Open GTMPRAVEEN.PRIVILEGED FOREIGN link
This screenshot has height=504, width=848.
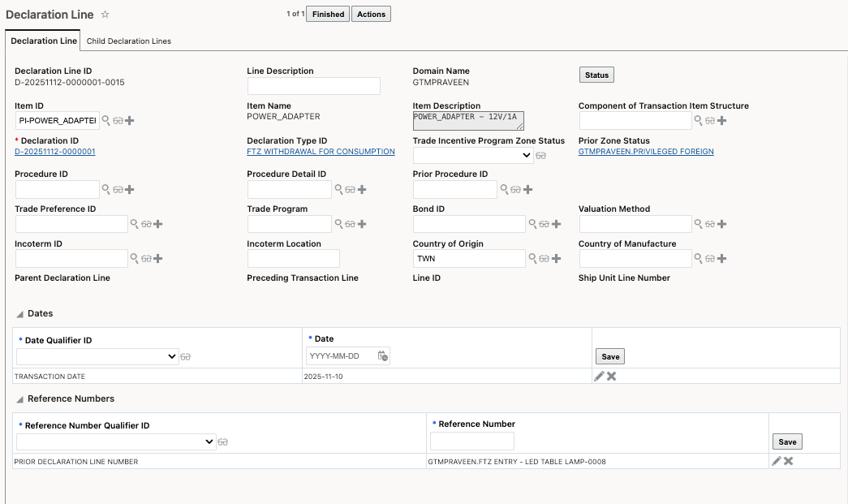pos(646,152)
